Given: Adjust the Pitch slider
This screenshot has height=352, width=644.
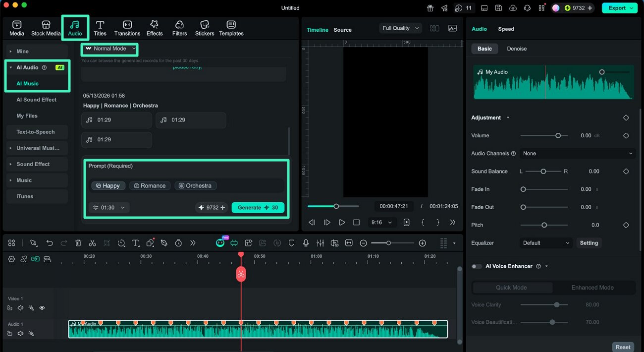Looking at the screenshot, I should pos(544,225).
